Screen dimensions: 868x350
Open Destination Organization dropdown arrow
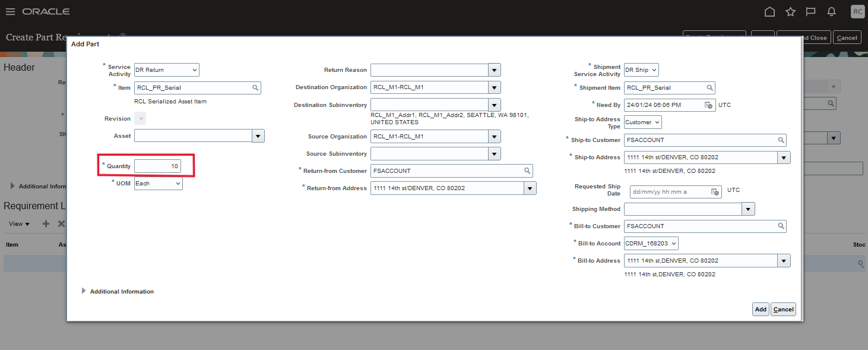point(495,87)
